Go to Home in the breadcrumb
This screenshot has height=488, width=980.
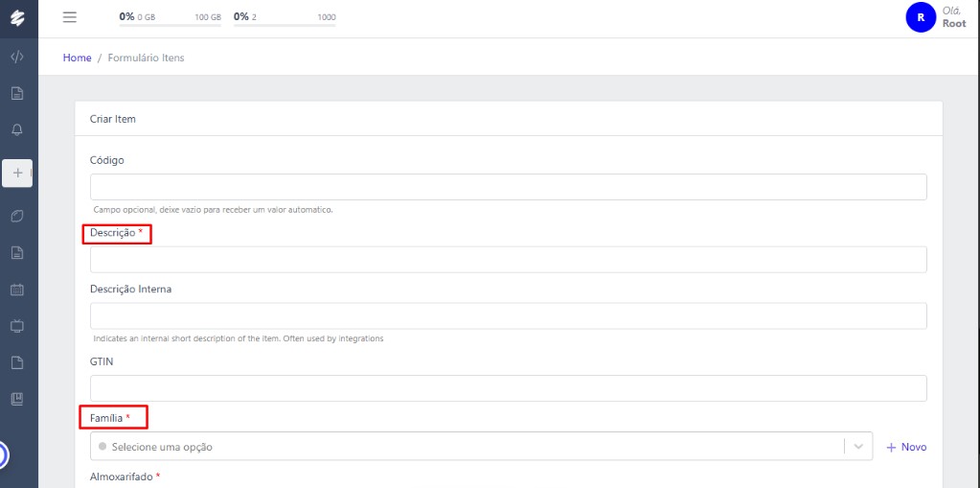(x=77, y=58)
